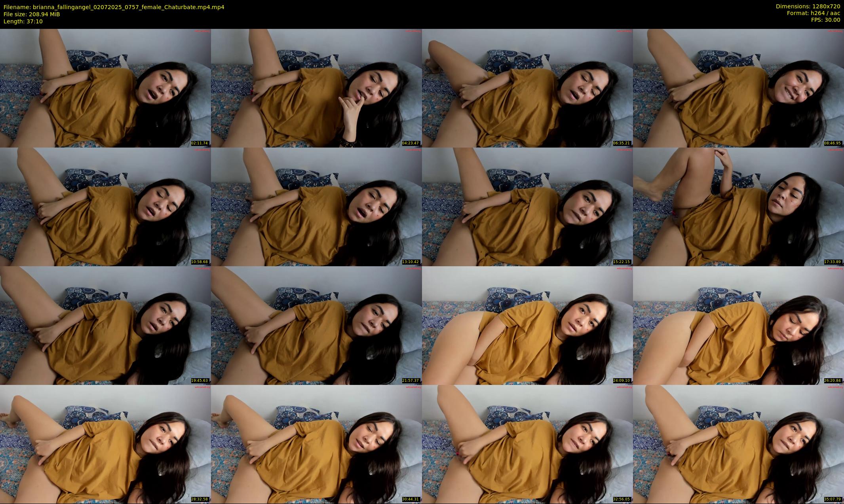
Task: Select the frame marked 21:57.37
Action: pos(316,325)
